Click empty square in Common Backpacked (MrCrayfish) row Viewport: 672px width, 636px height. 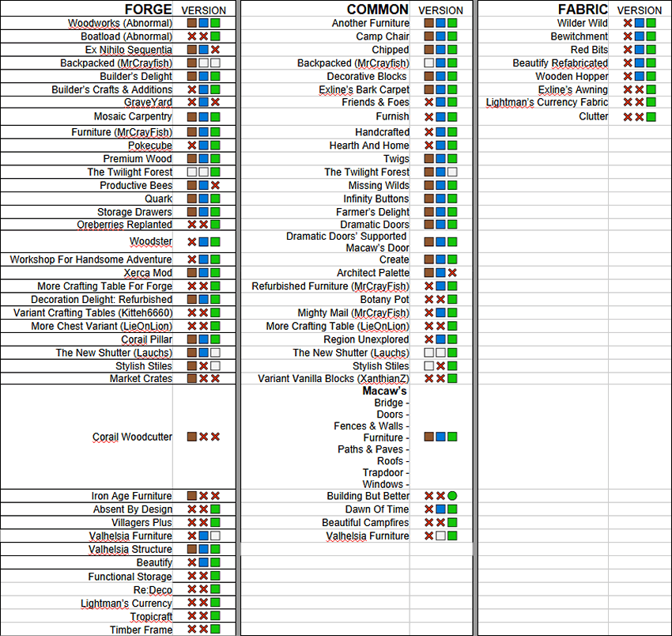coord(429,63)
